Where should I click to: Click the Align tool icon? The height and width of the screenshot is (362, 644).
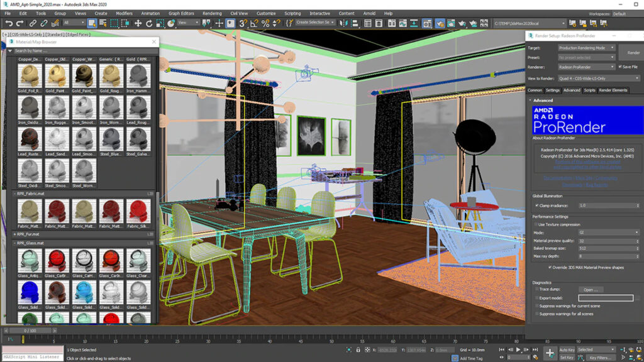[x=354, y=23]
